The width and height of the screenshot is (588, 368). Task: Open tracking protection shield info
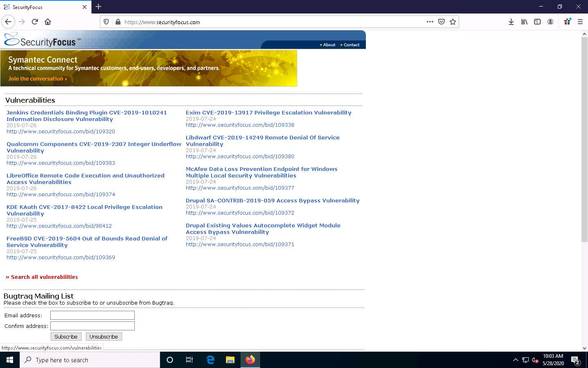(106, 22)
